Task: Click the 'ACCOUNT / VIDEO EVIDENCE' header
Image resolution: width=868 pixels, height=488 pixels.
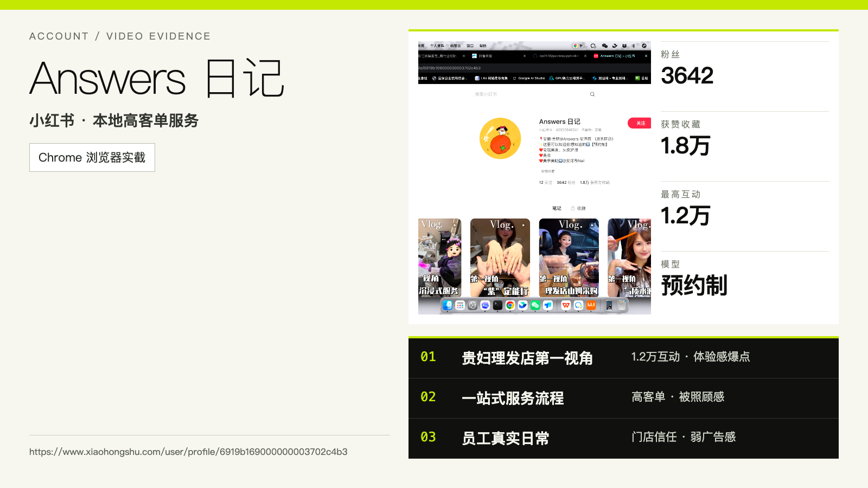Action: (120, 36)
